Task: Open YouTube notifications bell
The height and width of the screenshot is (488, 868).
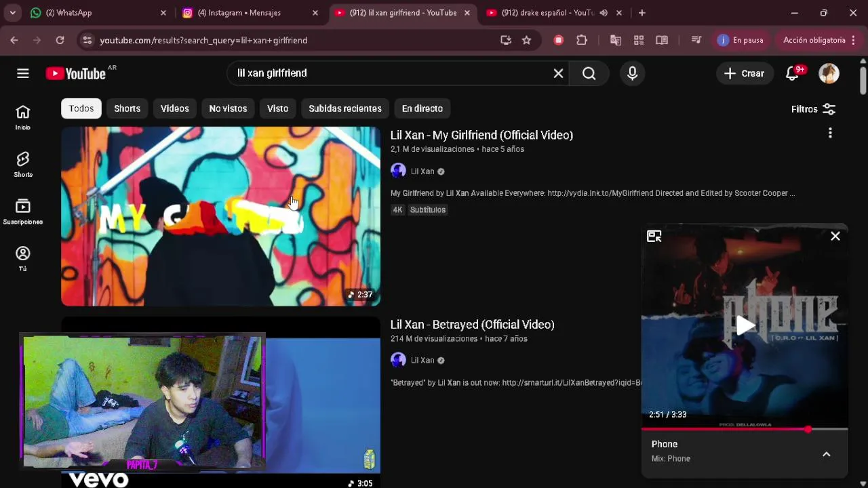Action: click(792, 73)
